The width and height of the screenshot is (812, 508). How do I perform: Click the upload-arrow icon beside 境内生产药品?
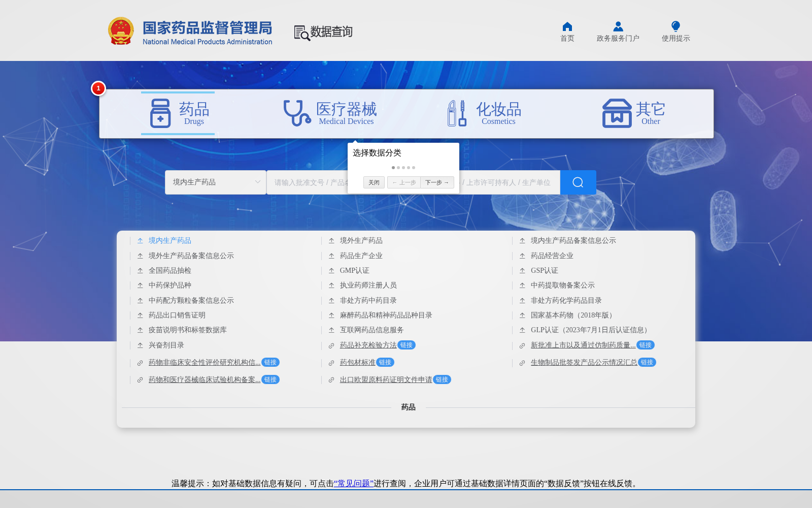click(x=140, y=241)
